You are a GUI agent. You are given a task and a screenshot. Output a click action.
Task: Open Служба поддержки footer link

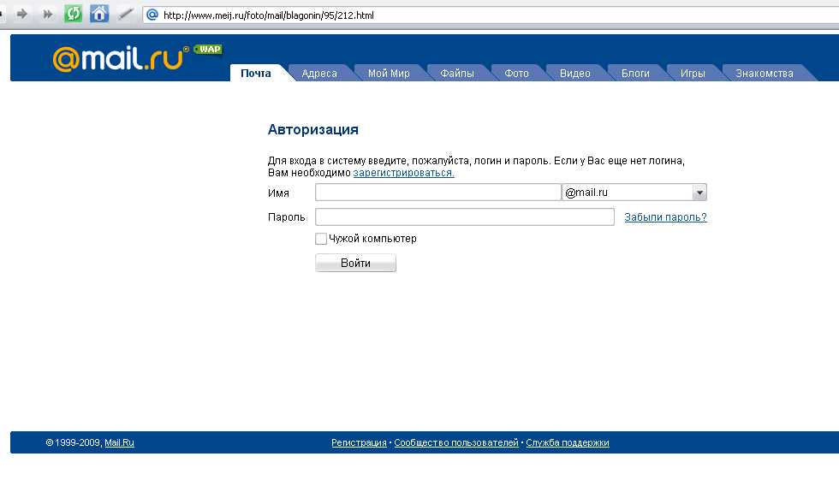click(x=567, y=442)
